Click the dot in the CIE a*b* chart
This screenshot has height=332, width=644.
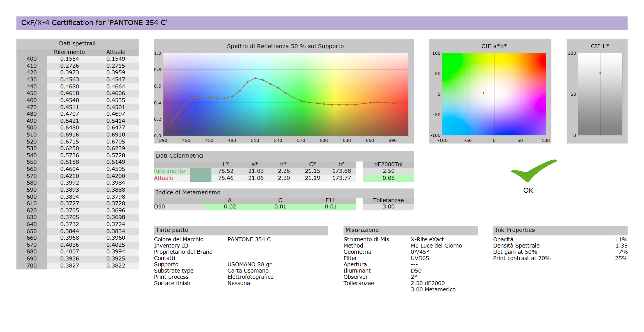tap(483, 93)
